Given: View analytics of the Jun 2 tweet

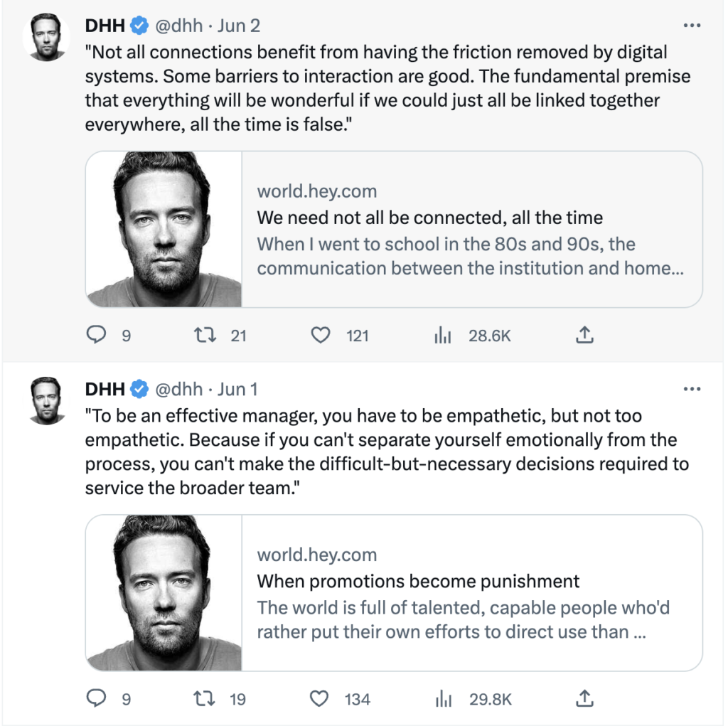Looking at the screenshot, I should pos(443,336).
